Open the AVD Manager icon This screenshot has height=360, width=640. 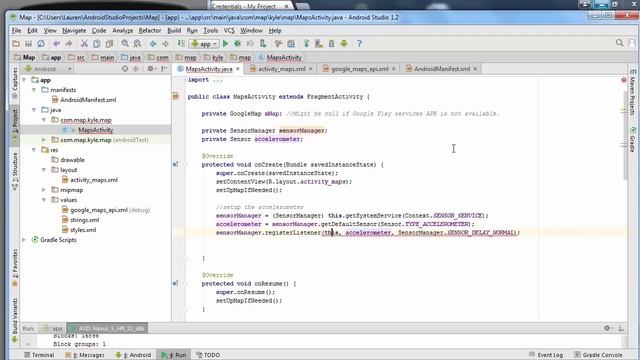coord(319,44)
